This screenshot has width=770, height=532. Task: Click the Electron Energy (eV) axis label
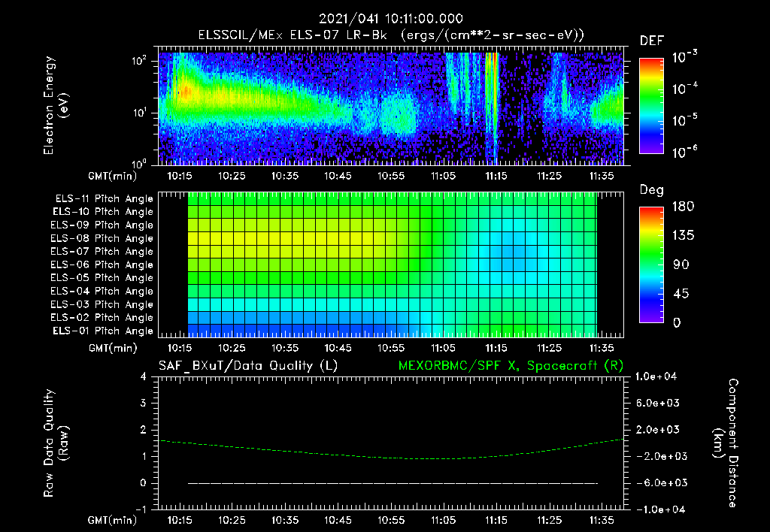(56, 105)
